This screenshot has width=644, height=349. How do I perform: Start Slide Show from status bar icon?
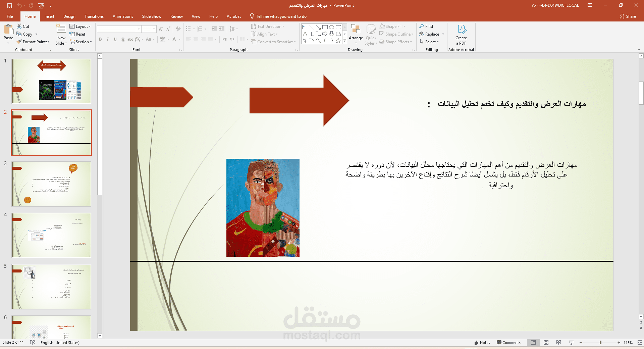coord(571,342)
